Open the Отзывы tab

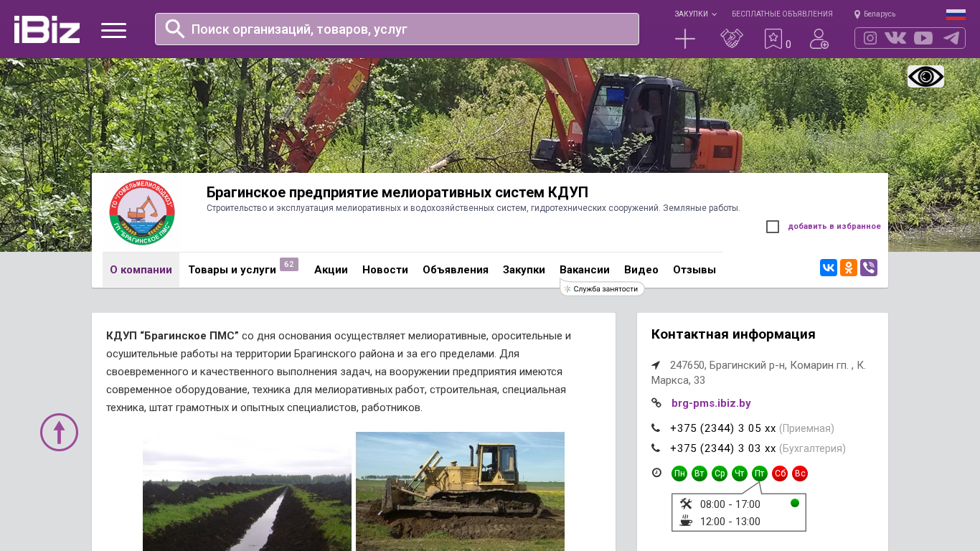tap(694, 270)
